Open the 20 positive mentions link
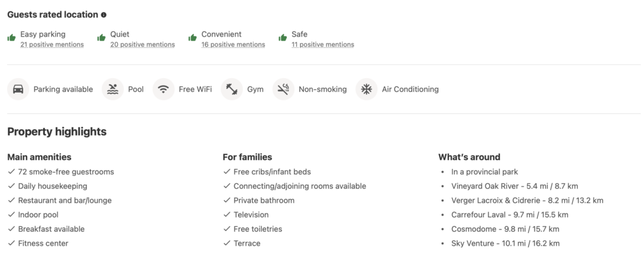The height and width of the screenshot is (257, 644). (x=142, y=45)
